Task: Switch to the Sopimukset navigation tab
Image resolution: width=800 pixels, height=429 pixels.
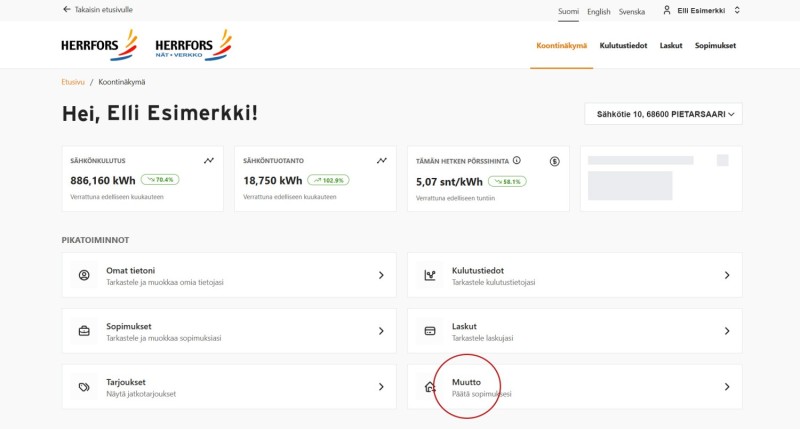Action: point(715,45)
